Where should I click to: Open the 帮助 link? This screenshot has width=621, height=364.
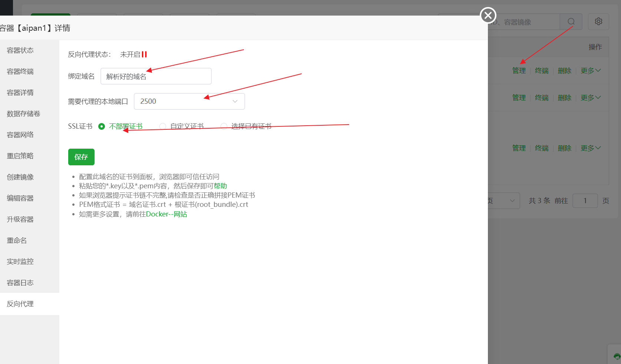220,186
